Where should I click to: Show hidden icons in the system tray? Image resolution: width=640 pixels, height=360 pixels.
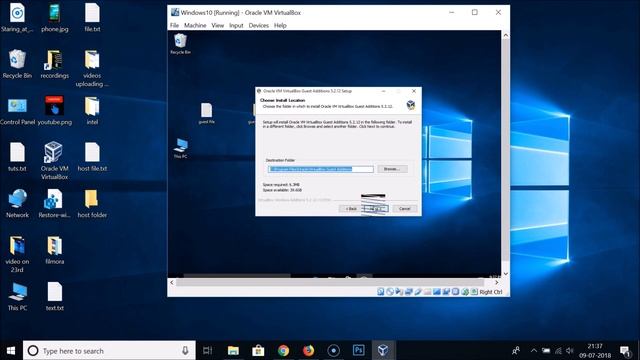pos(533,350)
